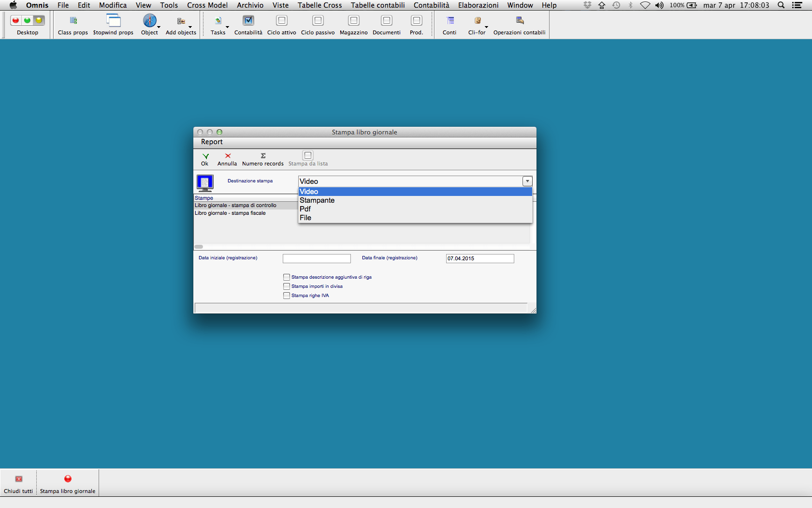Select Libro giornale - stampa fiscale
This screenshot has width=812, height=508.
tap(231, 213)
